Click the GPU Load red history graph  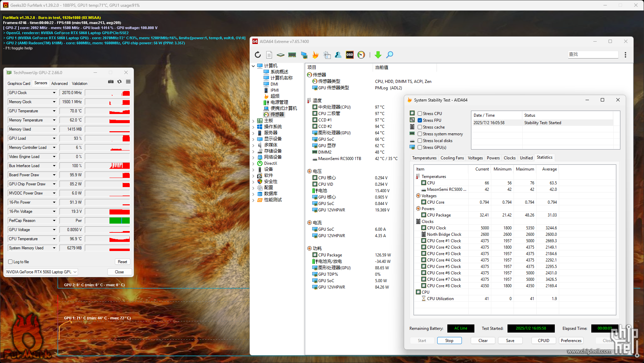point(107,138)
